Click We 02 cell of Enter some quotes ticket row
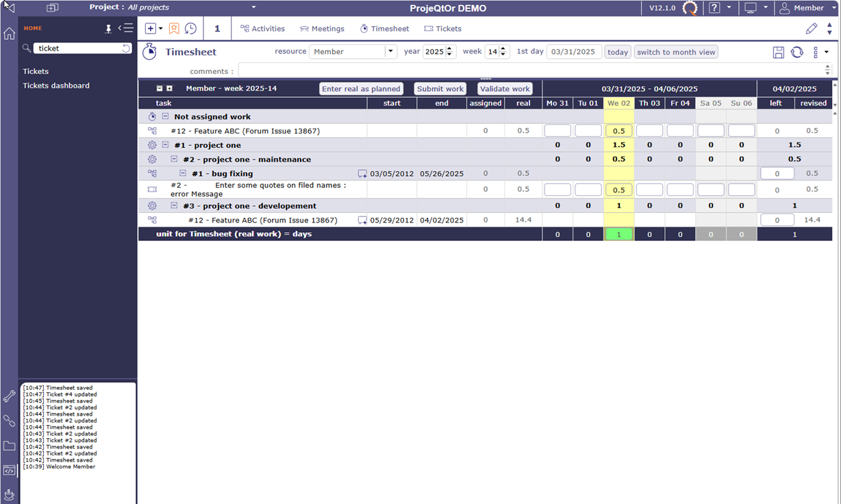 coord(618,190)
